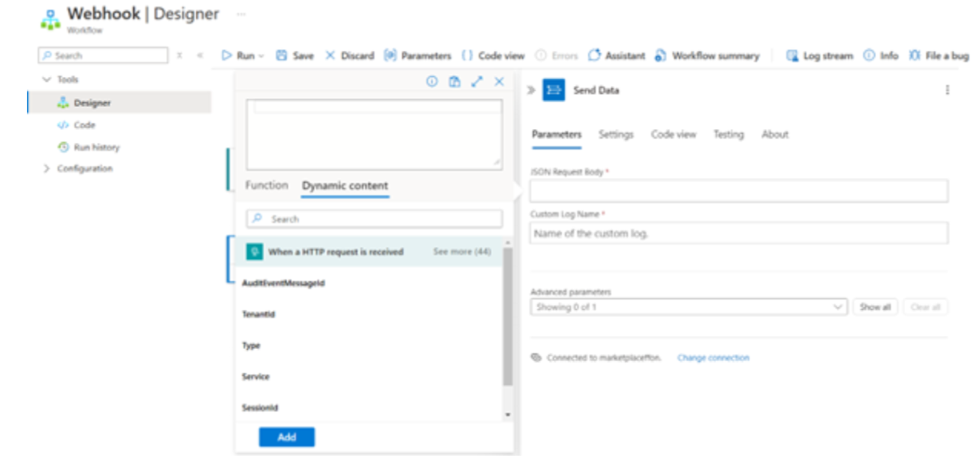The height and width of the screenshot is (465, 980).
Task: Click the Run toolbar button
Action: [x=243, y=56]
